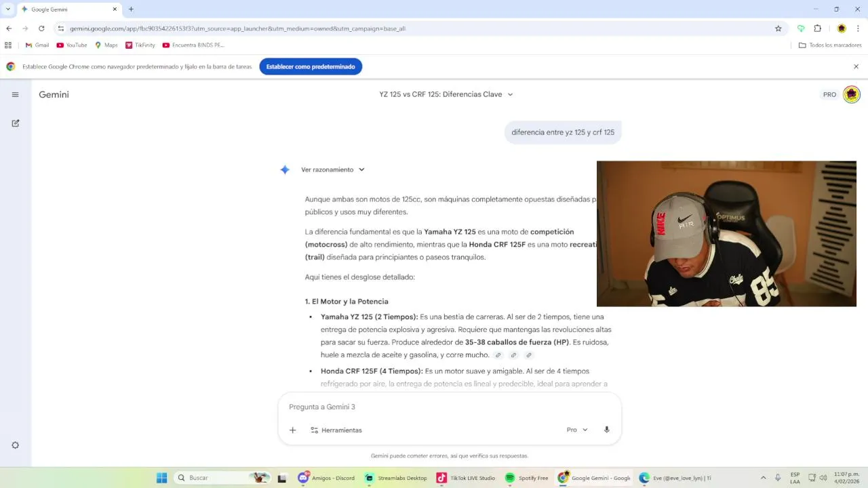Image resolution: width=868 pixels, height=488 pixels.
Task: Click the forward navigation arrow
Action: (x=25, y=28)
